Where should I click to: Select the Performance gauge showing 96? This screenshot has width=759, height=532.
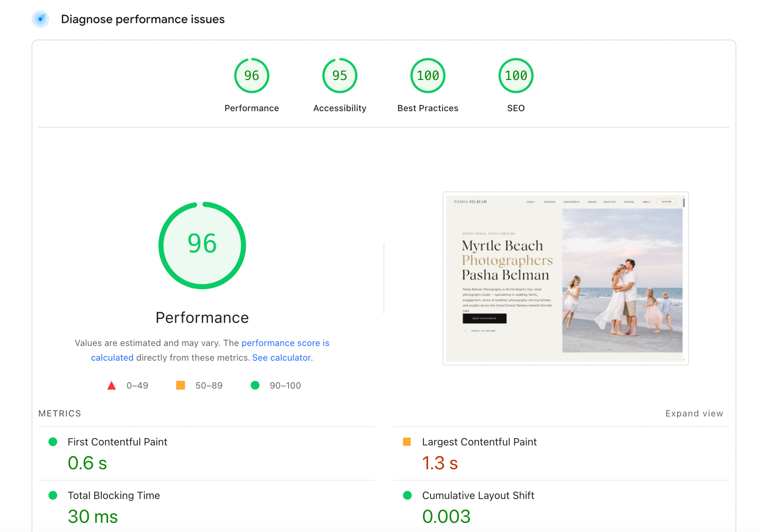point(252,75)
